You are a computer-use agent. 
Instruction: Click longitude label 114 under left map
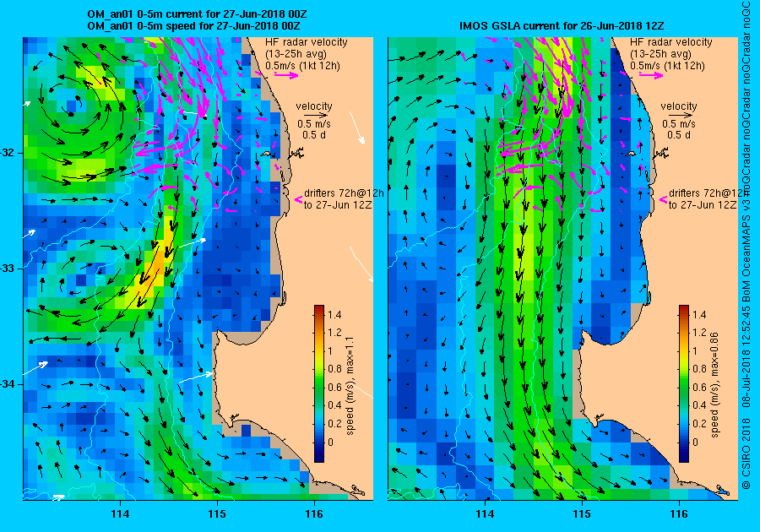pos(120,514)
